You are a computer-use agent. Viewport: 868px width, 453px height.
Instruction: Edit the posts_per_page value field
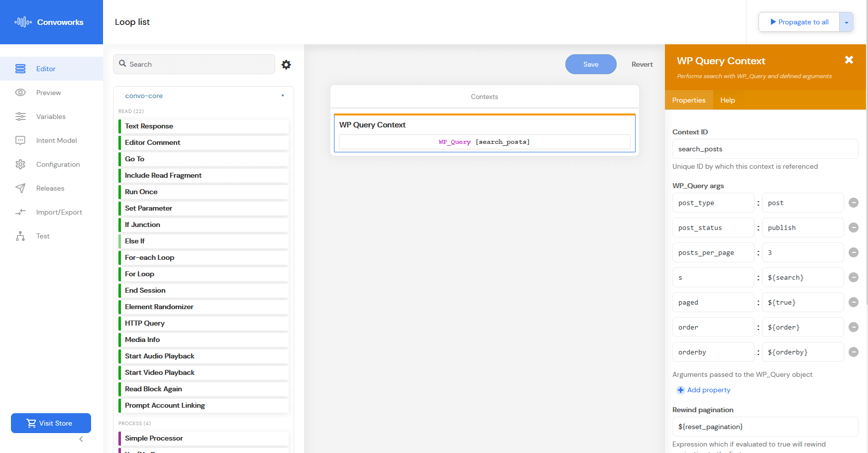click(803, 252)
